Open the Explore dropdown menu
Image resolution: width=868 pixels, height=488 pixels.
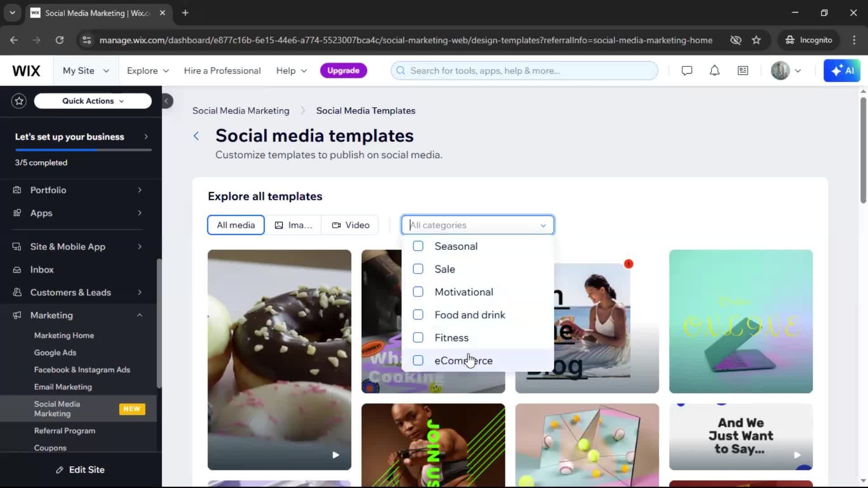148,71
